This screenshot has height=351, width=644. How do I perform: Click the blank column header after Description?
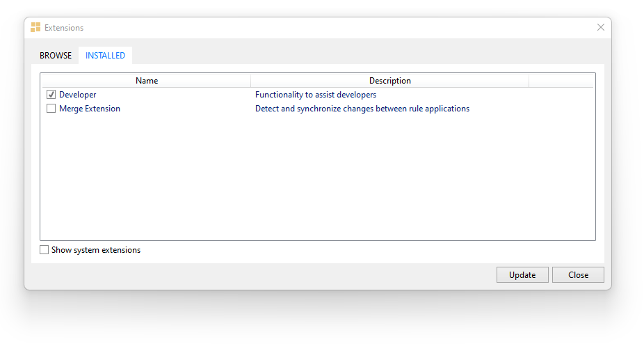pos(561,81)
